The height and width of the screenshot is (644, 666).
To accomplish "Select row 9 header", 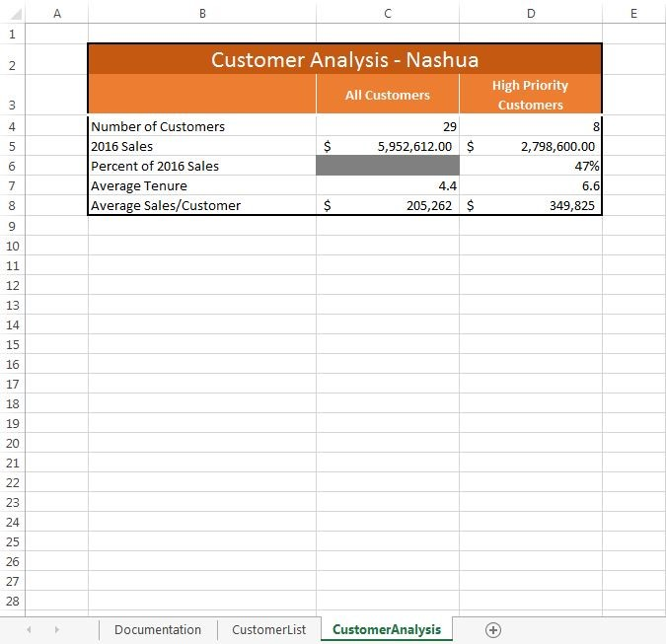I will 12,226.
